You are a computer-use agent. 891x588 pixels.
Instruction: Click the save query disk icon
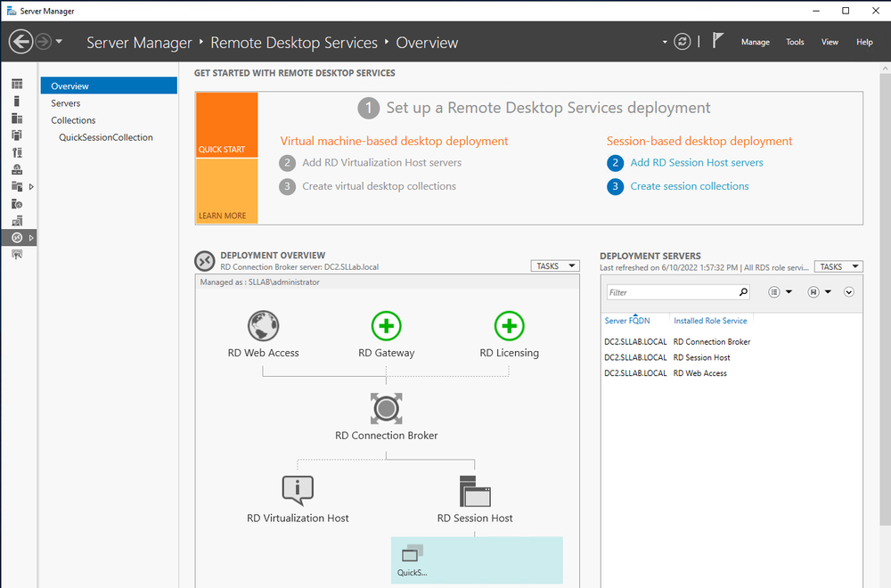click(813, 292)
